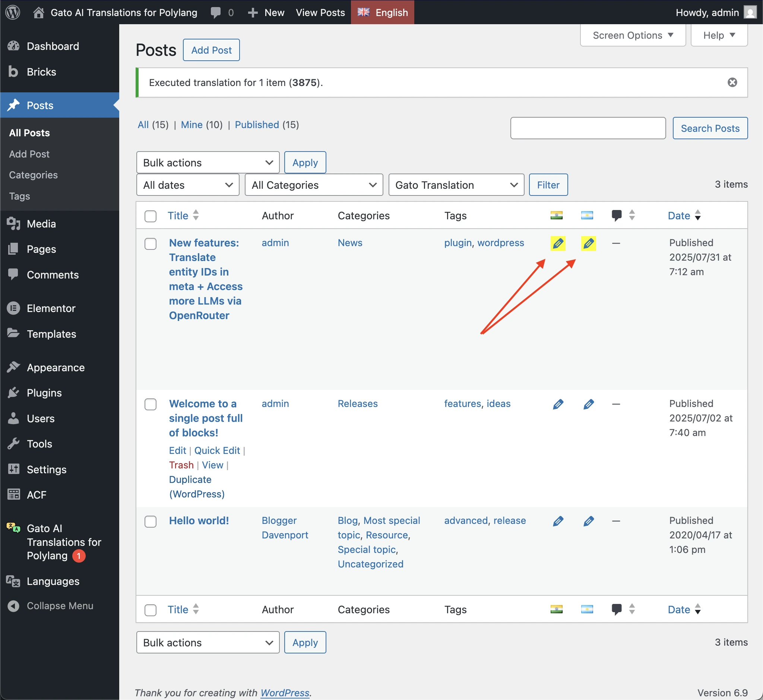Click Quick Edit link for Welcome post
Screen dimensions: 763x700
(x=217, y=451)
